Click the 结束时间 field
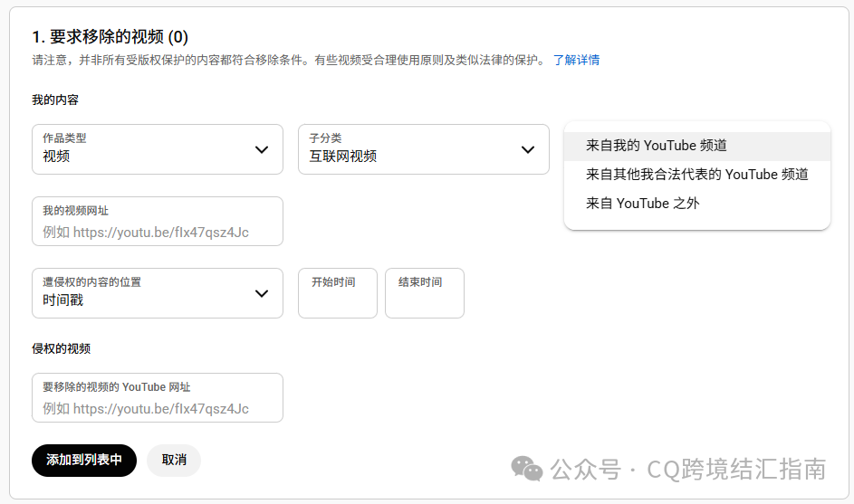The width and height of the screenshot is (854, 504). (x=424, y=293)
